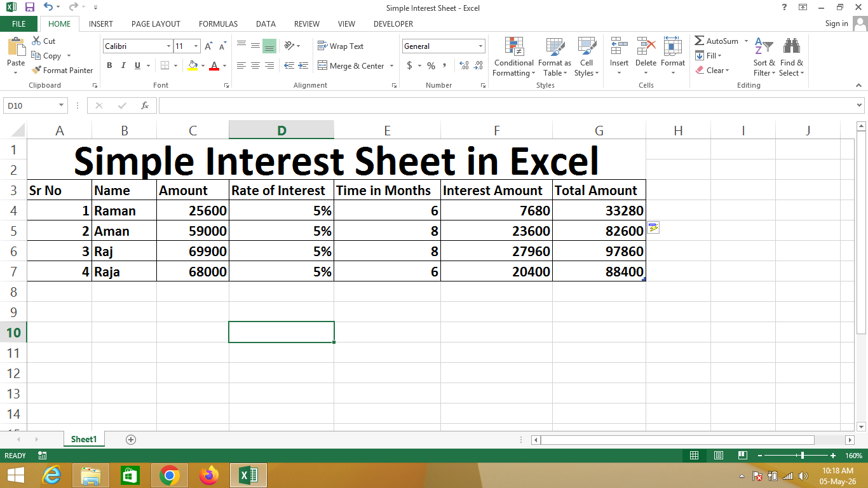Open Conditional Formatting
This screenshot has height=488, width=868.
pos(513,57)
